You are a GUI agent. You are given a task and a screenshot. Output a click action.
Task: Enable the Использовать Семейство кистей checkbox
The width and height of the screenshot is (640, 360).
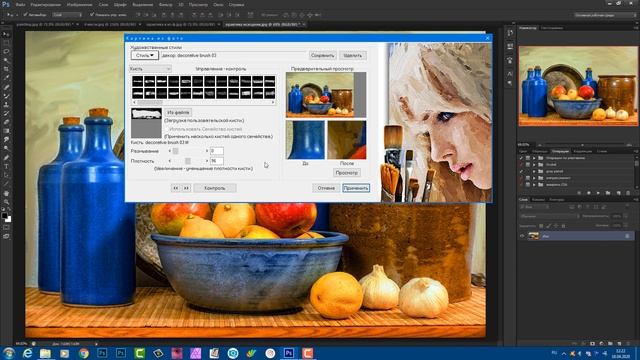167,129
